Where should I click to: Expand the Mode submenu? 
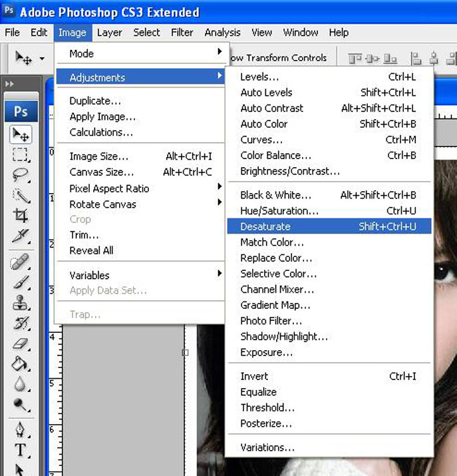[x=140, y=53]
